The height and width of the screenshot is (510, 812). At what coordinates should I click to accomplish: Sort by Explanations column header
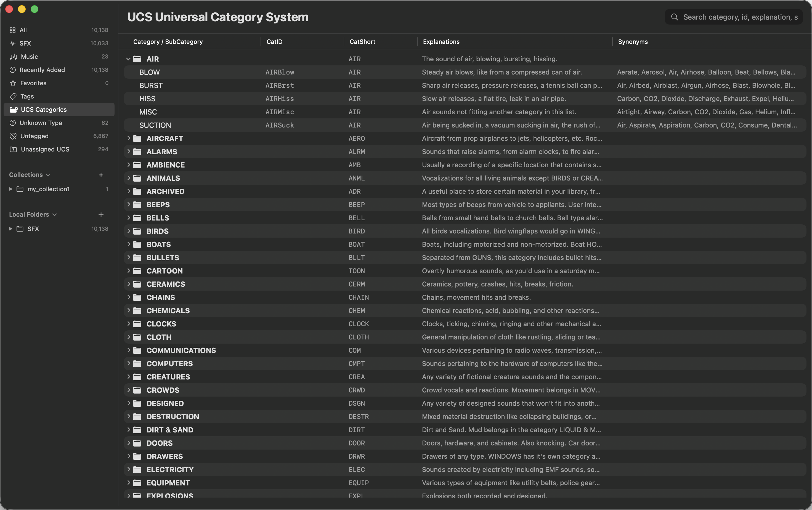pyautogui.click(x=441, y=42)
